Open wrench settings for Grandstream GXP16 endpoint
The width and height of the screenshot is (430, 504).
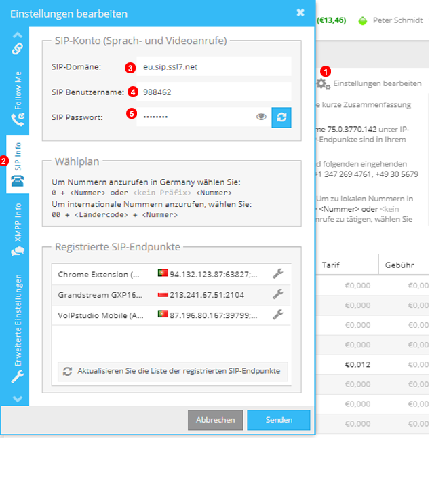[x=277, y=294]
